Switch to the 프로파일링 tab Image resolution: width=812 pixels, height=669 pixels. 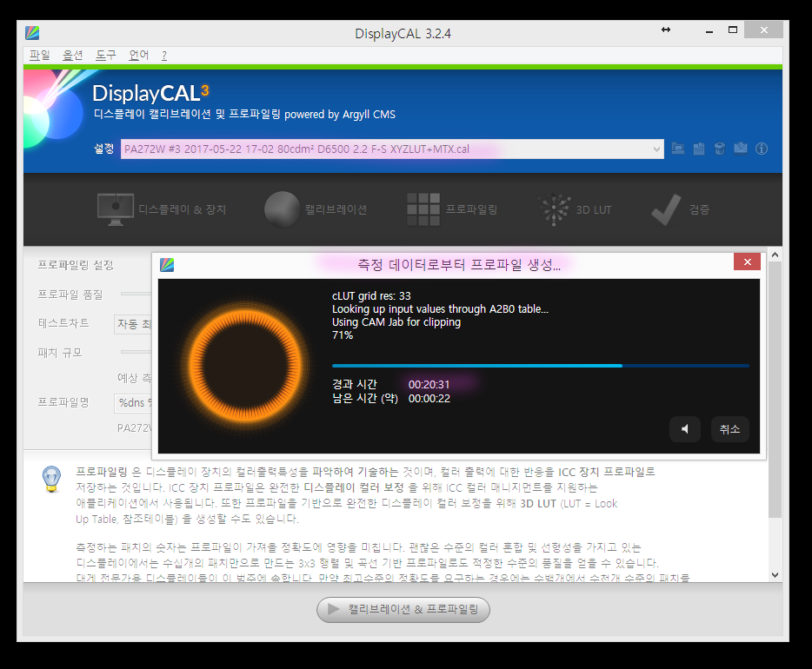(452, 209)
